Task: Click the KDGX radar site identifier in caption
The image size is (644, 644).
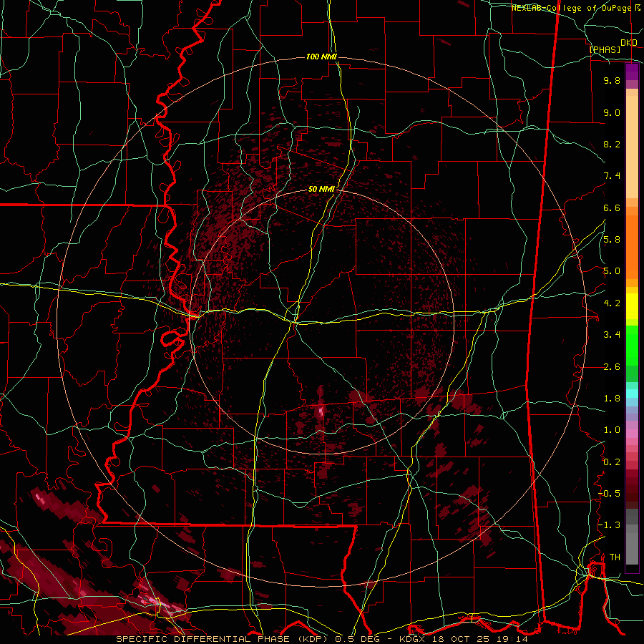Action: tap(412, 639)
